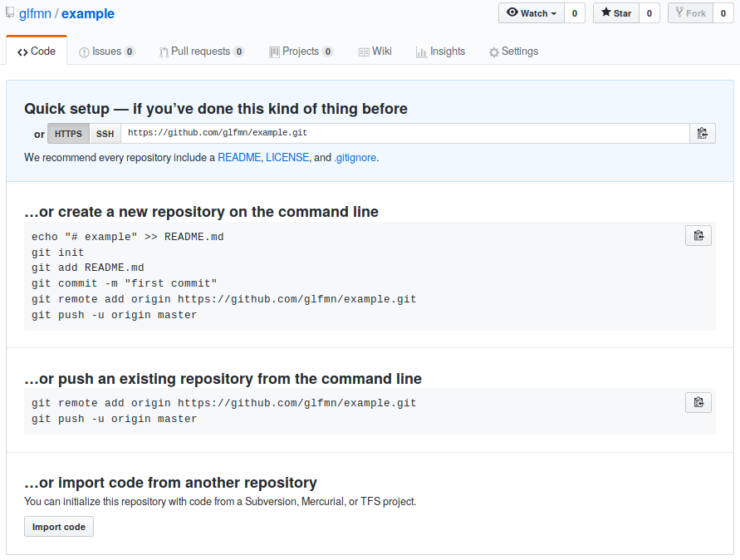Click the 'git commit -m "first commit"' line
This screenshot has height=560, width=740.
(124, 283)
